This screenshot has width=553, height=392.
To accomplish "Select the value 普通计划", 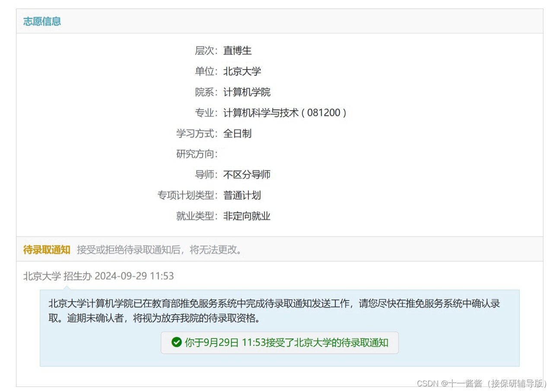I will [x=242, y=195].
